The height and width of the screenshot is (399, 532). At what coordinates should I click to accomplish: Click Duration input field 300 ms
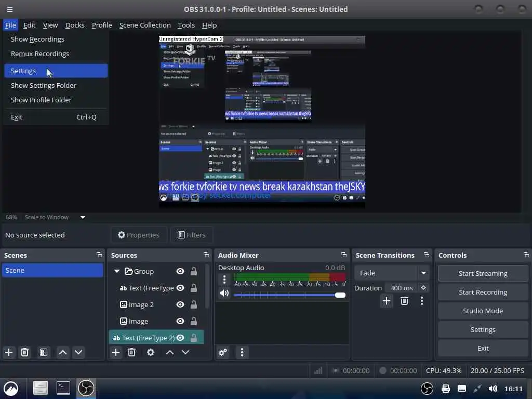tap(402, 288)
